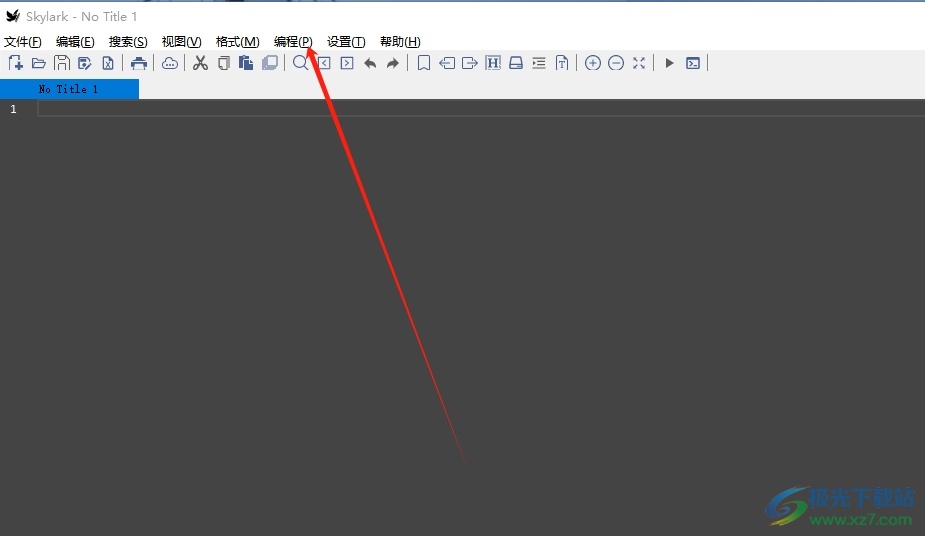Open the 视图(V) menu

click(x=181, y=42)
